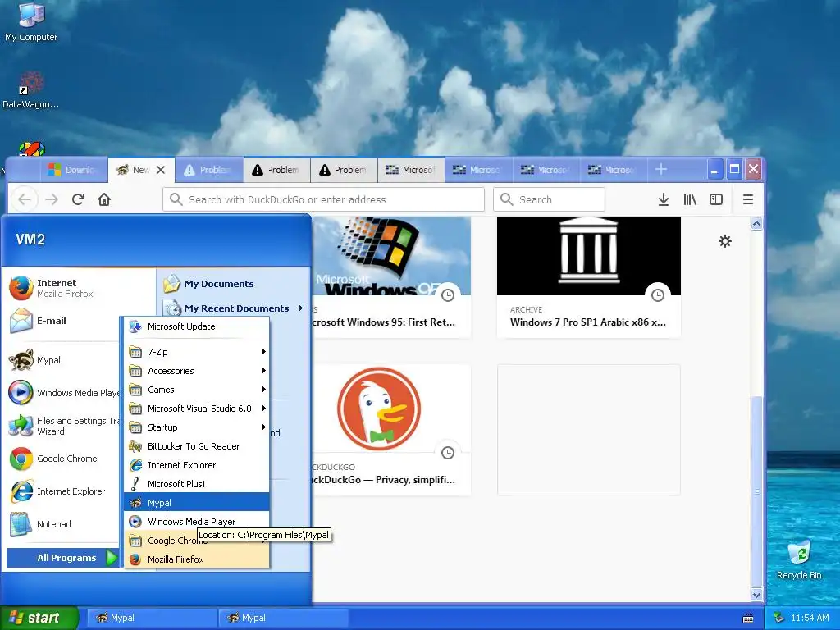The width and height of the screenshot is (840, 630).
Task: Open new tab page settings gear
Action: coord(725,241)
